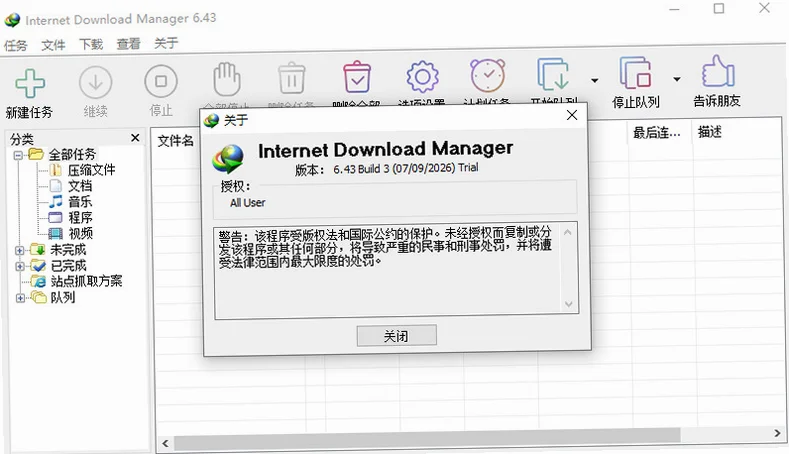The height and width of the screenshot is (454, 789).
Task: Click the Stop (停止) square icon
Action: point(161,81)
